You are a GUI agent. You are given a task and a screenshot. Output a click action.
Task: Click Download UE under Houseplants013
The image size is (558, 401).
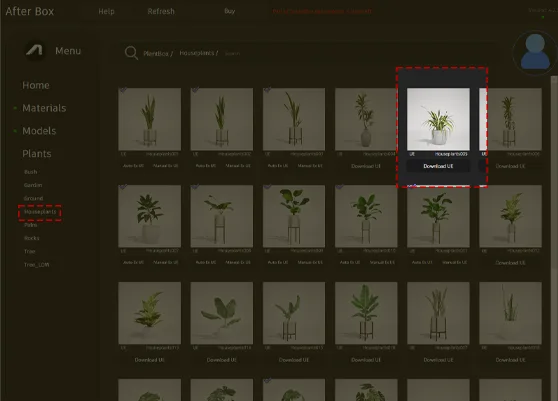point(149,360)
